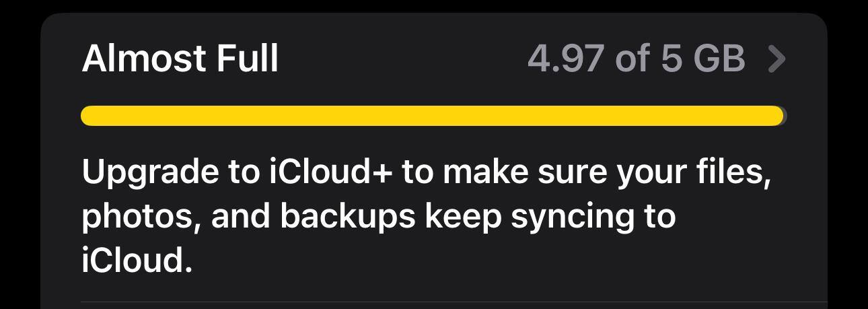Select the "4.97 of 5 GB" usage label
The image size is (868, 309).
point(636,59)
